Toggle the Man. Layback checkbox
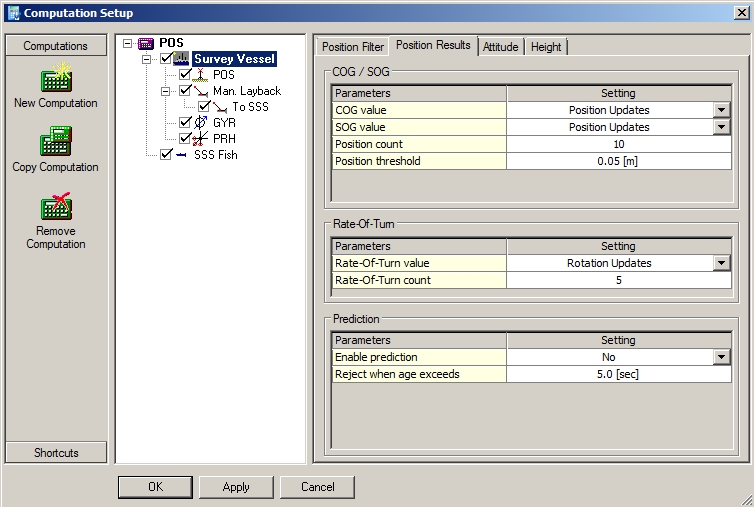754x507 pixels. [185, 91]
